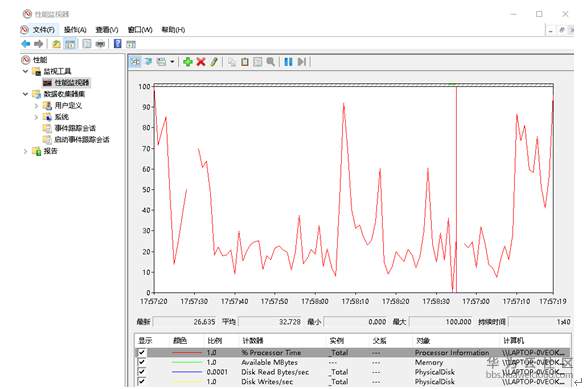
Task: Click the Zoom magnifier icon
Action: pos(271,62)
